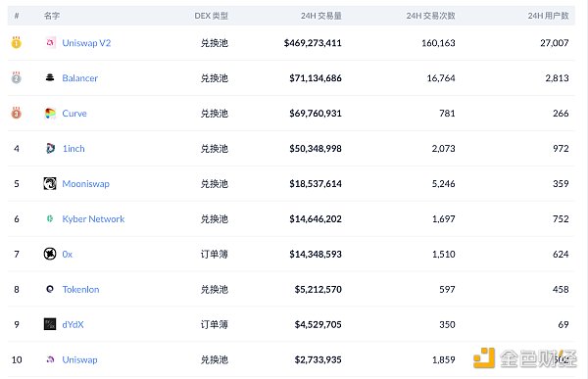Screen dimensions: 588x379
Task: Sort by the 24H 交易量 column header
Action: click(321, 16)
